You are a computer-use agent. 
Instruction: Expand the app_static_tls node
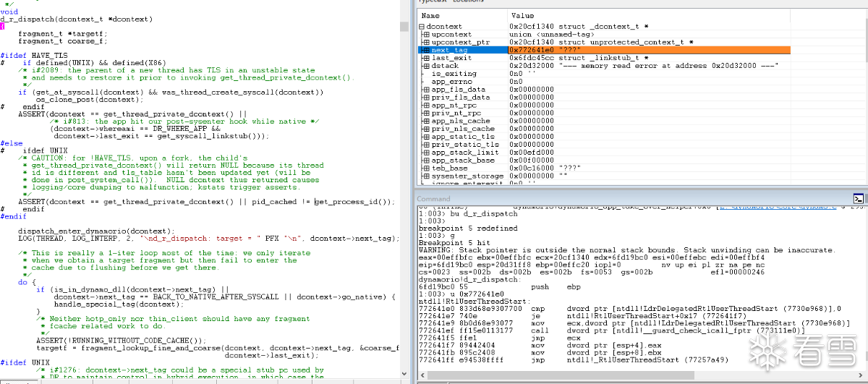pyautogui.click(x=427, y=137)
